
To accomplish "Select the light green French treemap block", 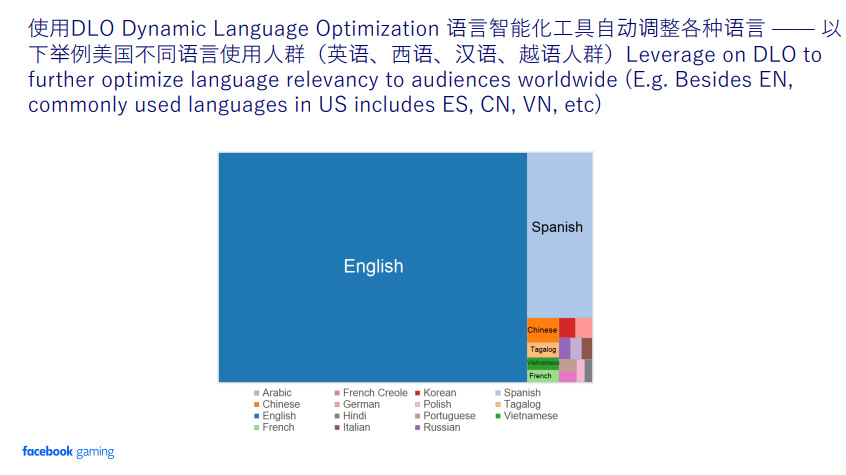I will (x=543, y=376).
